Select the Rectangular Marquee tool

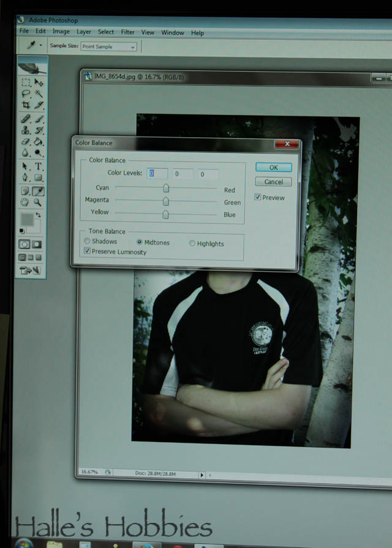(x=25, y=83)
